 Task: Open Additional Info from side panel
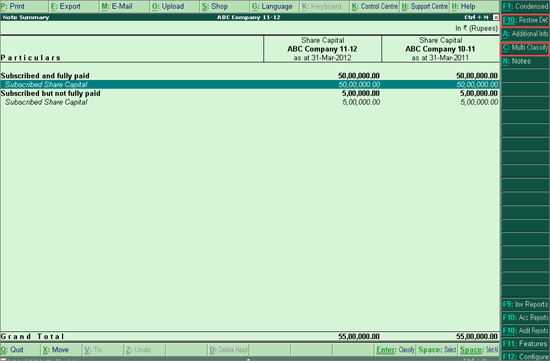click(525, 34)
